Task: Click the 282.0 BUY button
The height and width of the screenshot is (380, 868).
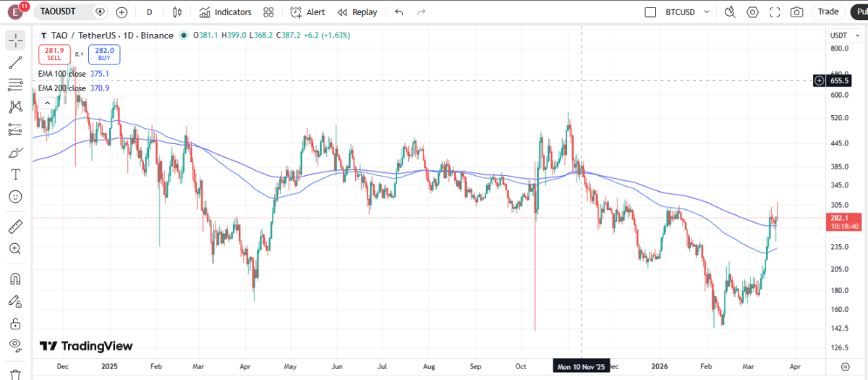Action: pos(104,54)
